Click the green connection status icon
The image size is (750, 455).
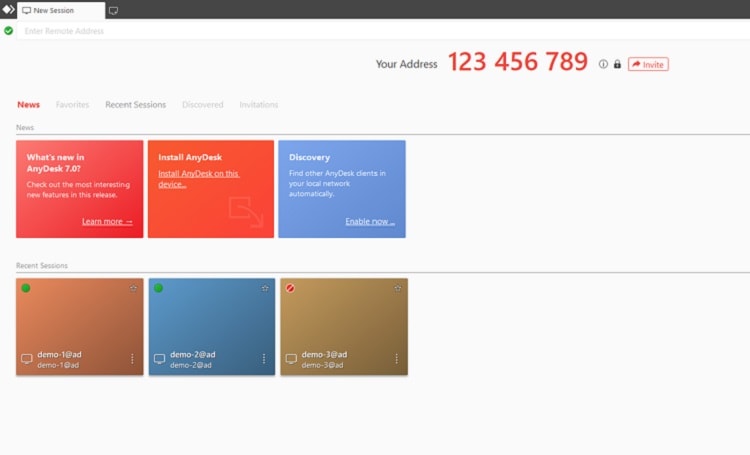click(x=9, y=31)
